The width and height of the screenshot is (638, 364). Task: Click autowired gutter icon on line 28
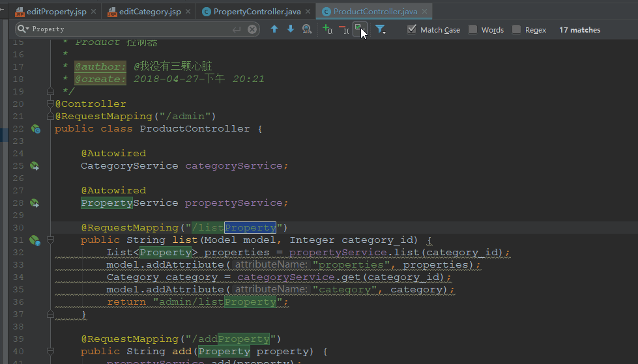click(35, 203)
